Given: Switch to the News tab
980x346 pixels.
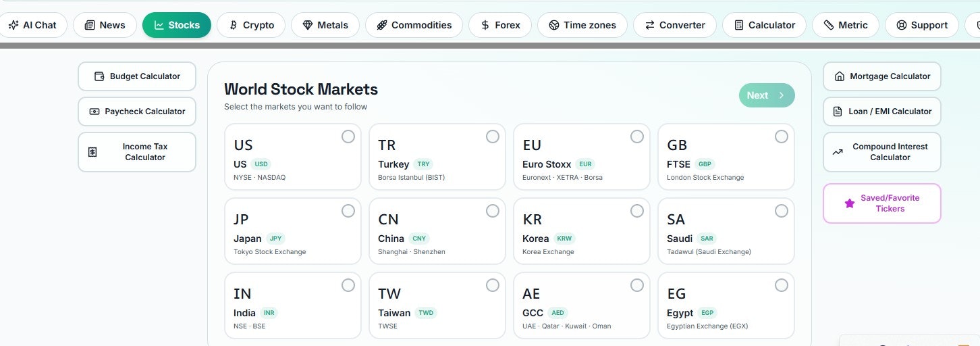Looking at the screenshot, I should tap(105, 25).
